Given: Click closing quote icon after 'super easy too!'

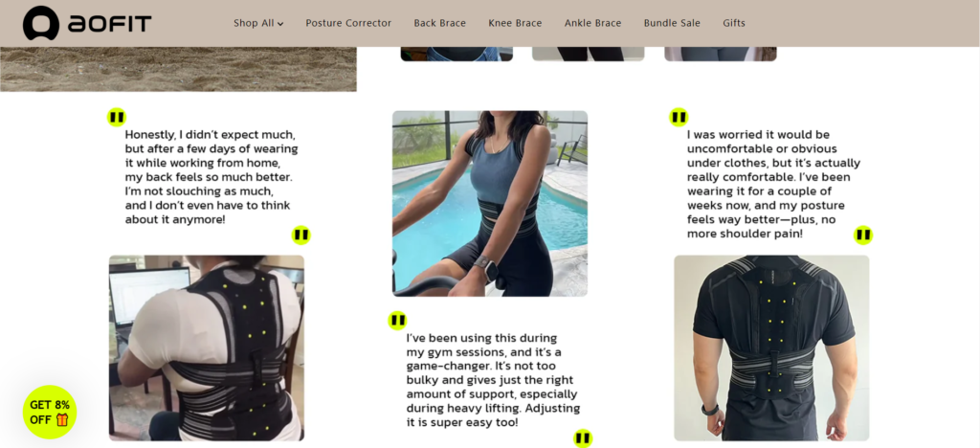Looking at the screenshot, I should [583, 438].
